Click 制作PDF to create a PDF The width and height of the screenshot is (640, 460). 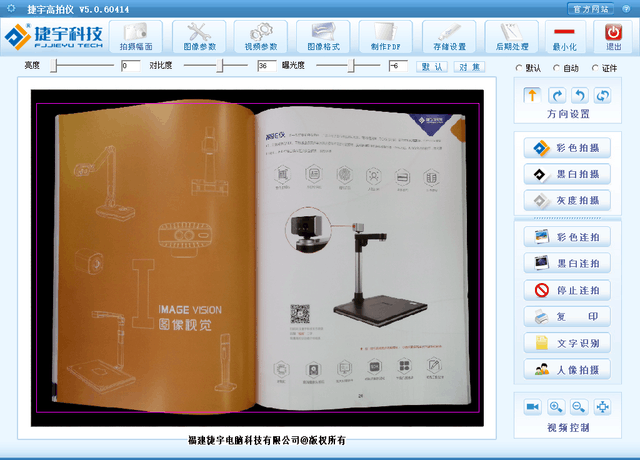coord(387,37)
